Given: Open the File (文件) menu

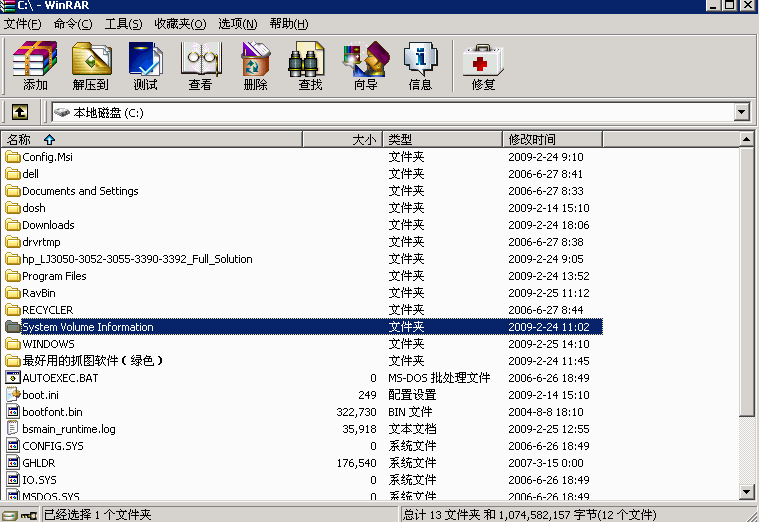Looking at the screenshot, I should (23, 24).
